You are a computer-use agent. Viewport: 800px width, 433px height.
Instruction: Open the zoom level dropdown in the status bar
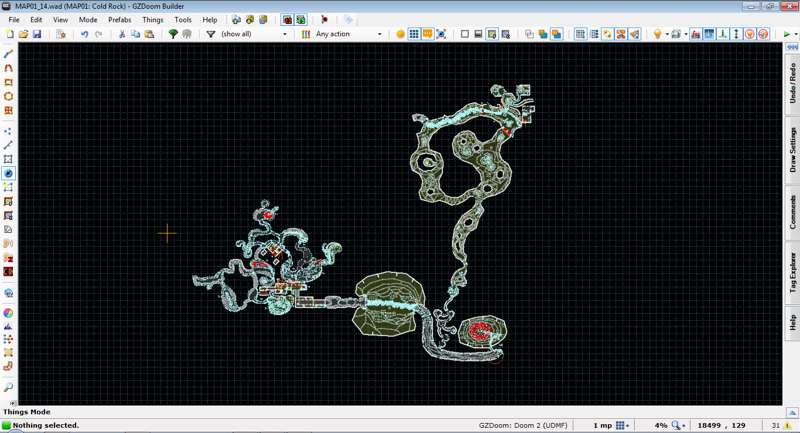[x=678, y=425]
